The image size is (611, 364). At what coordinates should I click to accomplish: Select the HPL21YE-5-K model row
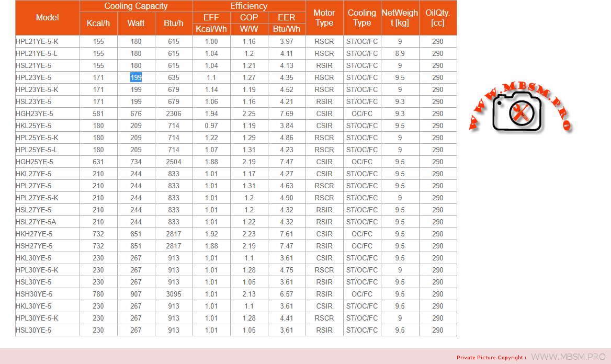pyautogui.click(x=37, y=41)
